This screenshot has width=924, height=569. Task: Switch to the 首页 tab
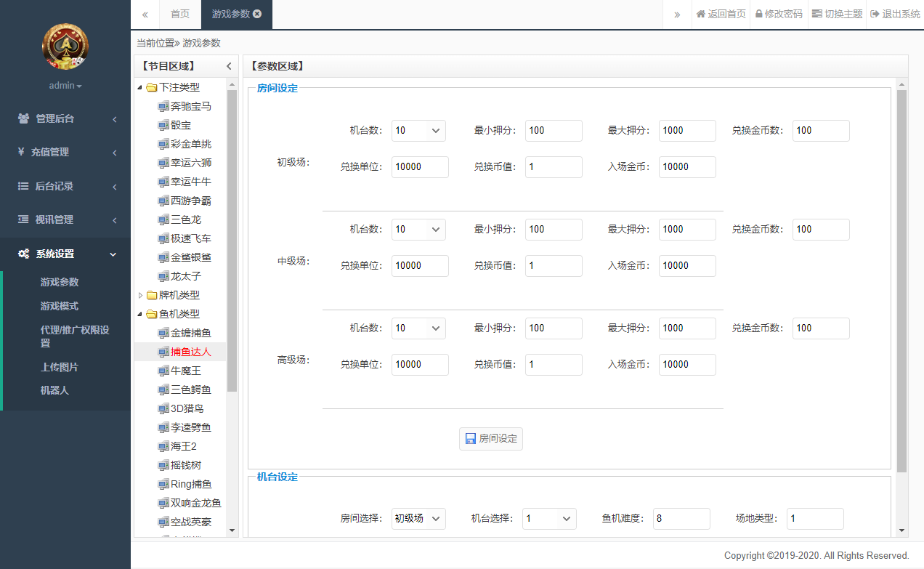[179, 14]
